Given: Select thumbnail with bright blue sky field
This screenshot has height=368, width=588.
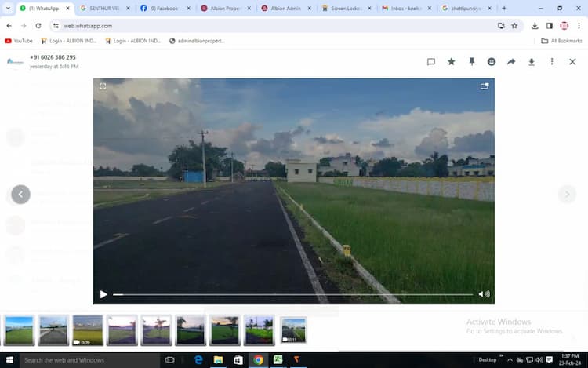Looking at the screenshot, I should [x=19, y=330].
